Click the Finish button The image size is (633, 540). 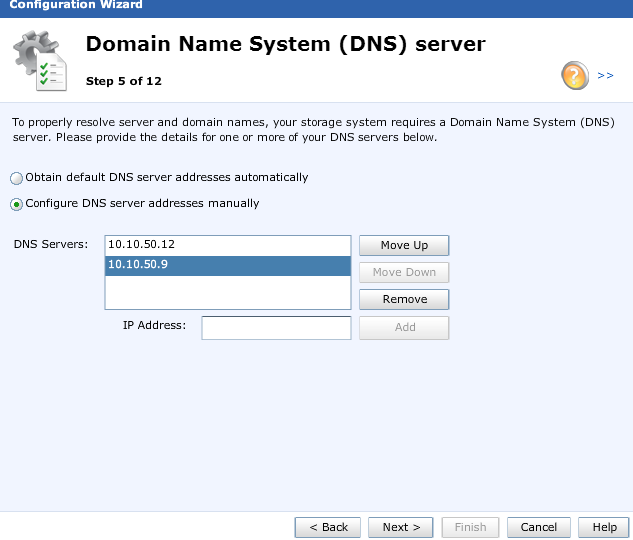pos(470,527)
